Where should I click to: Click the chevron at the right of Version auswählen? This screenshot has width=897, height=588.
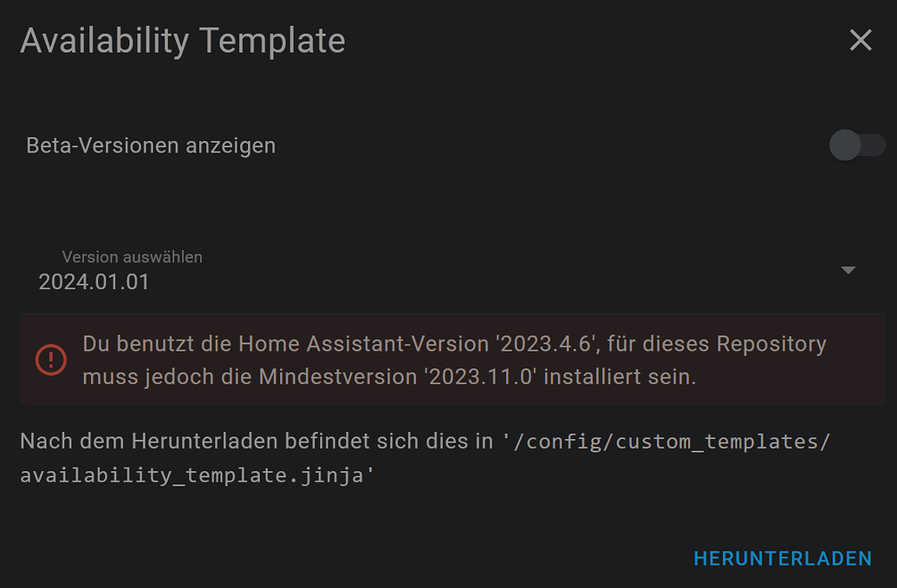tap(848, 269)
